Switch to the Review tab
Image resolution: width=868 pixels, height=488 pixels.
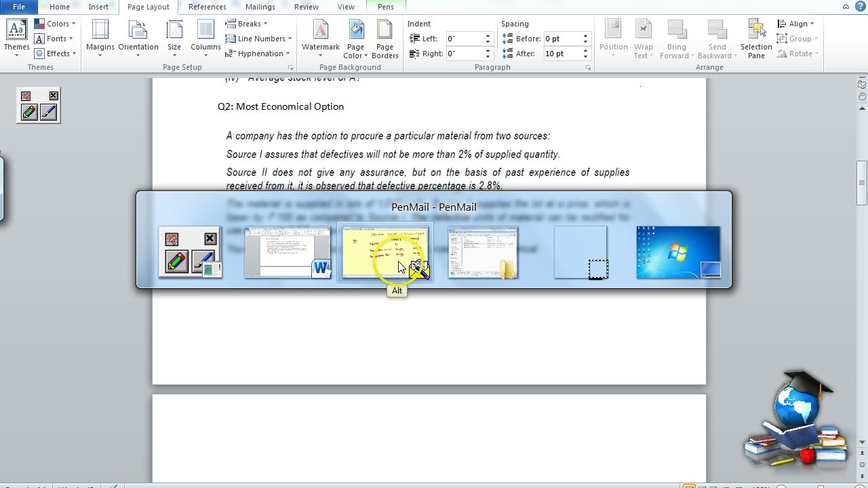[307, 7]
